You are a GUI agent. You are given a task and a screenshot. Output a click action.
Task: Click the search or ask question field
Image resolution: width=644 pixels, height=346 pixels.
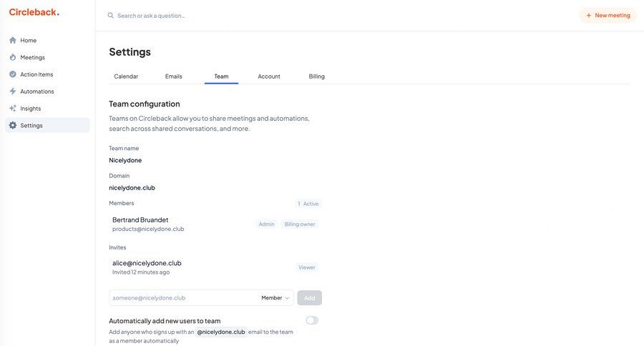215,16
